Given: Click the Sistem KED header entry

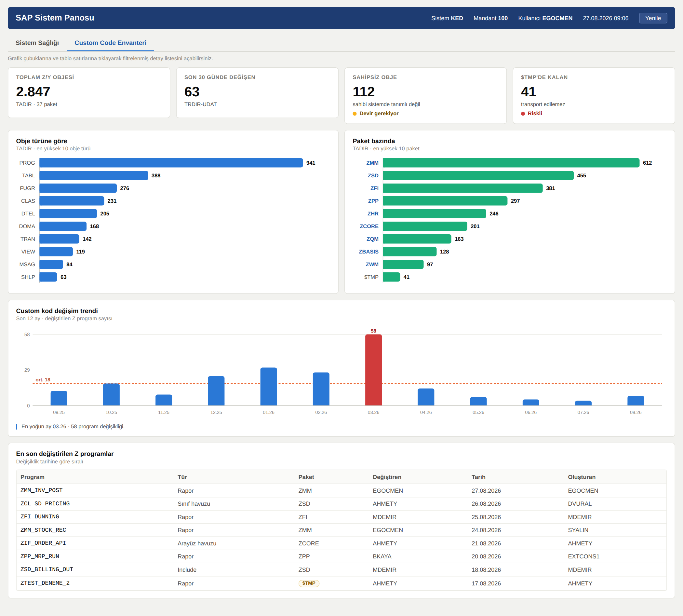Looking at the screenshot, I should pos(447,18).
